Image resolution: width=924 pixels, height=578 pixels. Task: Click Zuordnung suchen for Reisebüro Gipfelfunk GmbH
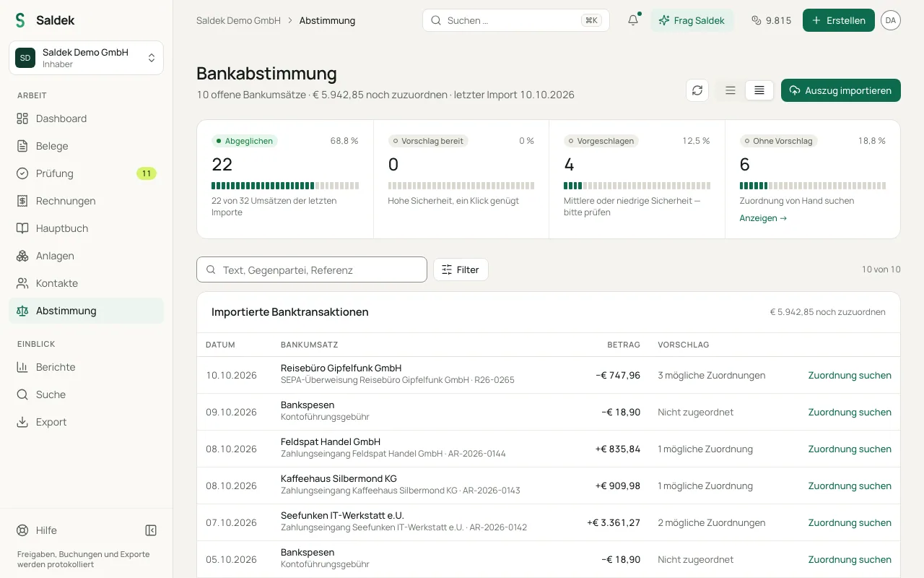tap(850, 375)
